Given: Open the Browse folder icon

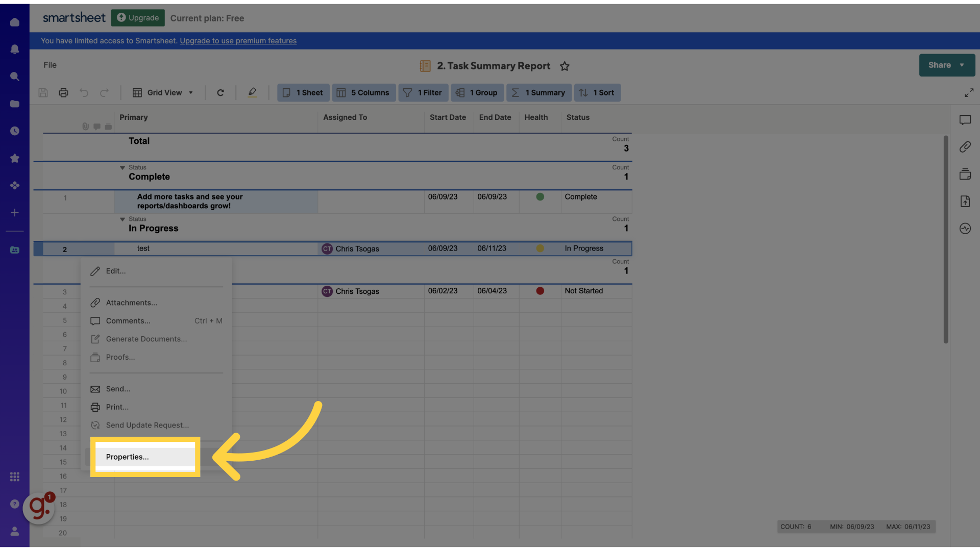Looking at the screenshot, I should [15, 104].
